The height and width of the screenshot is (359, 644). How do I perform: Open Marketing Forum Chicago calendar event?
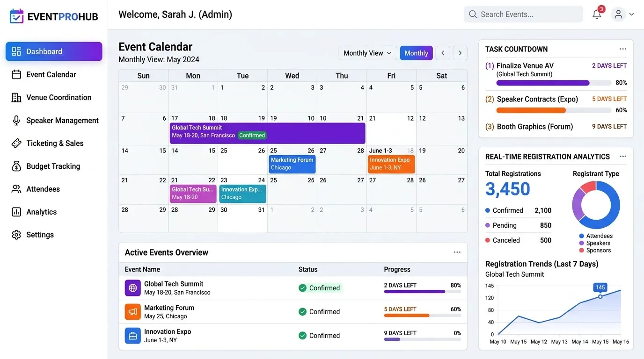[x=292, y=164]
